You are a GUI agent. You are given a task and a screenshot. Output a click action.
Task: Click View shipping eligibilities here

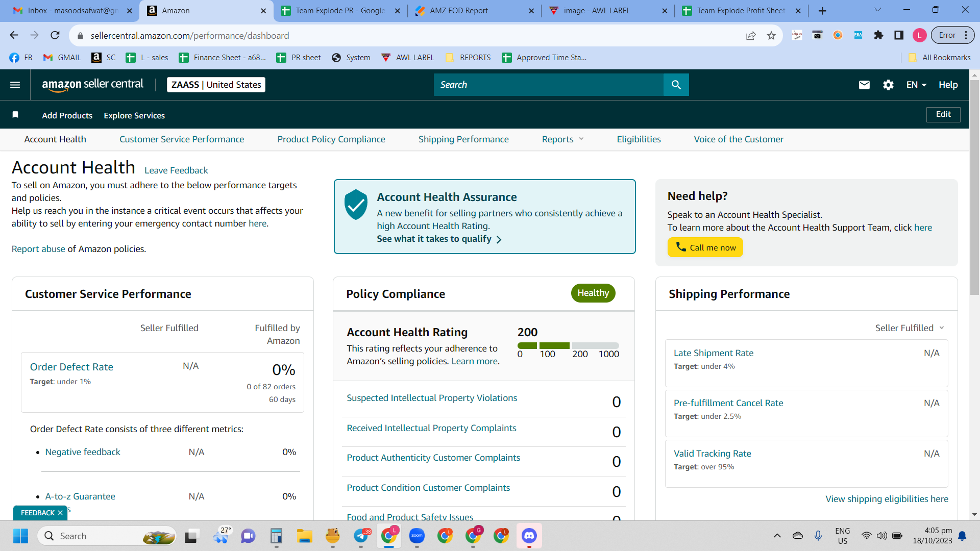(887, 499)
